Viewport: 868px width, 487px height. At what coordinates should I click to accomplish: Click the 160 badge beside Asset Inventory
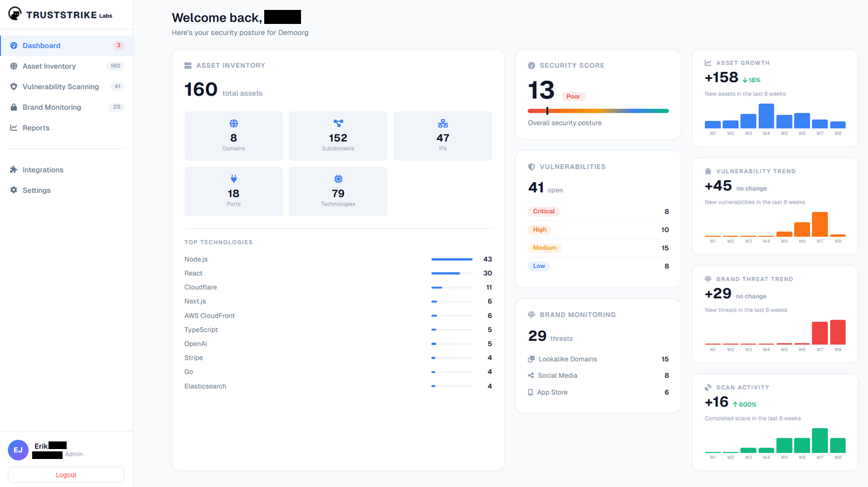(115, 66)
